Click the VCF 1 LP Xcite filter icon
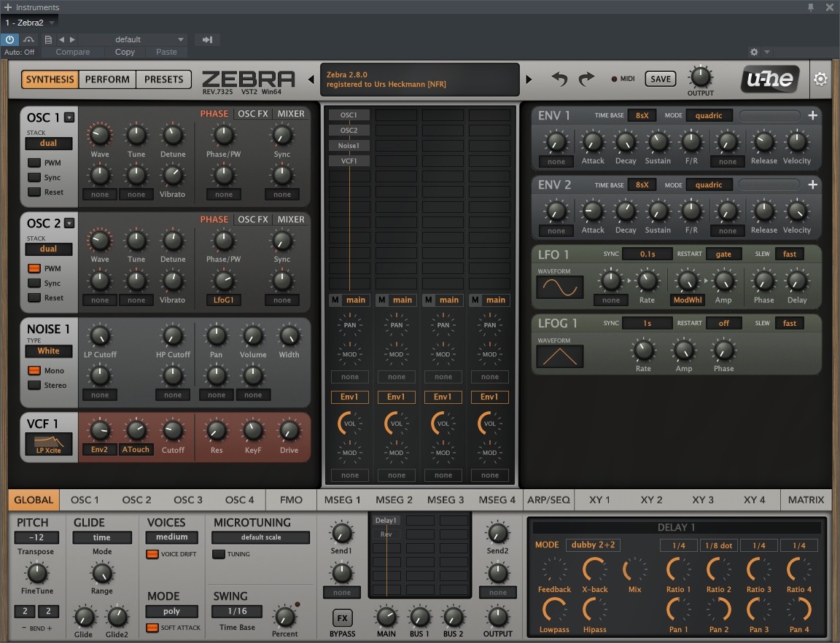The width and height of the screenshot is (840, 643). tap(49, 443)
